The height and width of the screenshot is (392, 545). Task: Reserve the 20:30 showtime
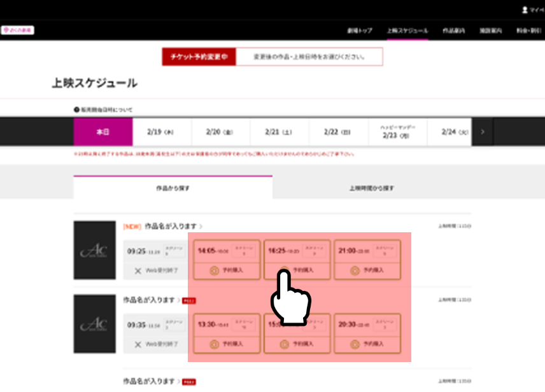coord(367,333)
